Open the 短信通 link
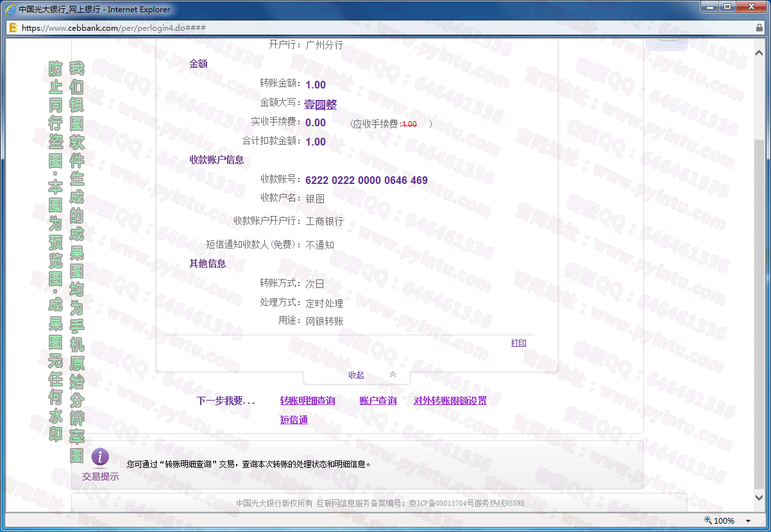The image size is (771, 532). [294, 420]
